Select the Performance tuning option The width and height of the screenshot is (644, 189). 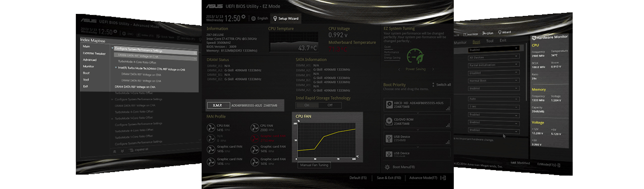(x=391, y=52)
